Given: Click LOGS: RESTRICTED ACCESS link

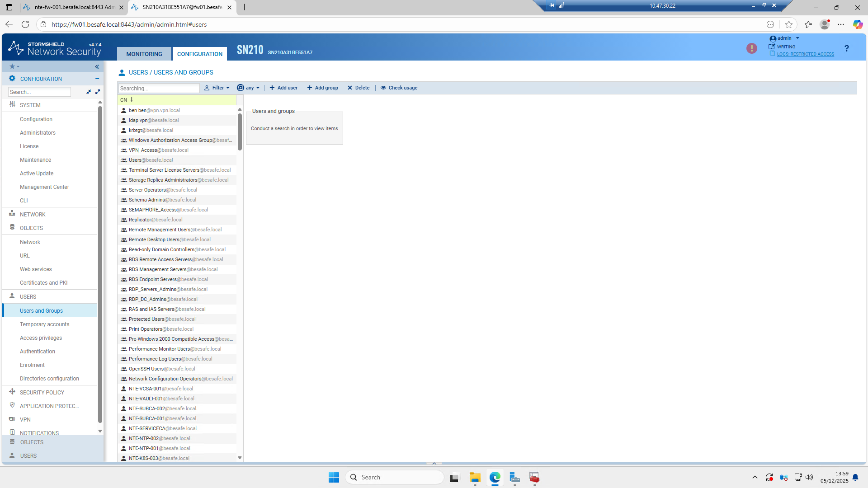Looking at the screenshot, I should (x=805, y=54).
